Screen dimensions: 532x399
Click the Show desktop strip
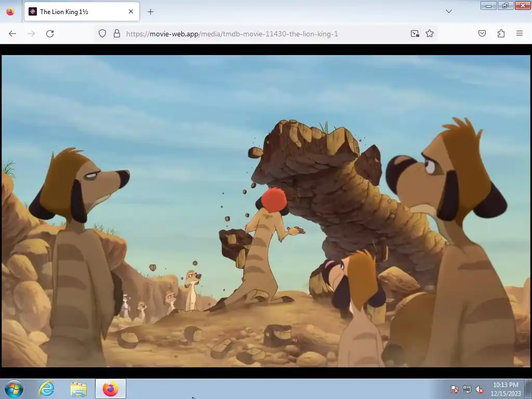click(528, 389)
